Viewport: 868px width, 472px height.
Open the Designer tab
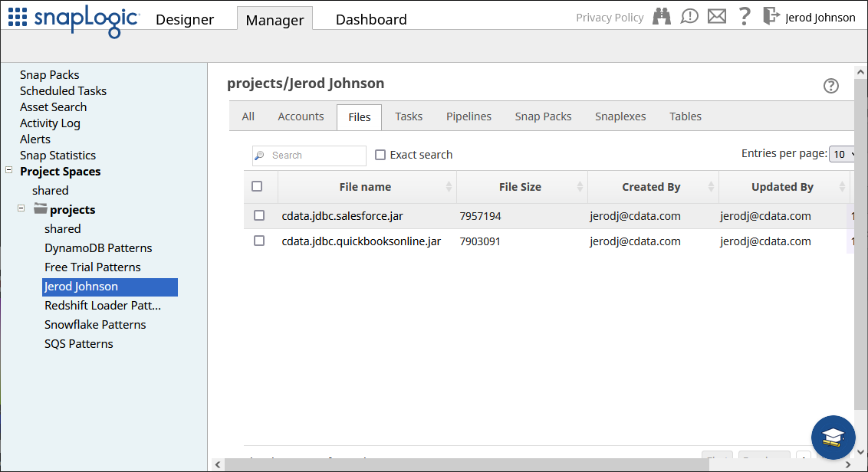[185, 20]
